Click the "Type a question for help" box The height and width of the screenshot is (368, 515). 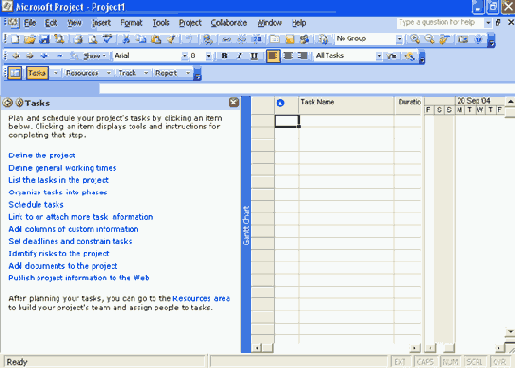click(x=440, y=22)
